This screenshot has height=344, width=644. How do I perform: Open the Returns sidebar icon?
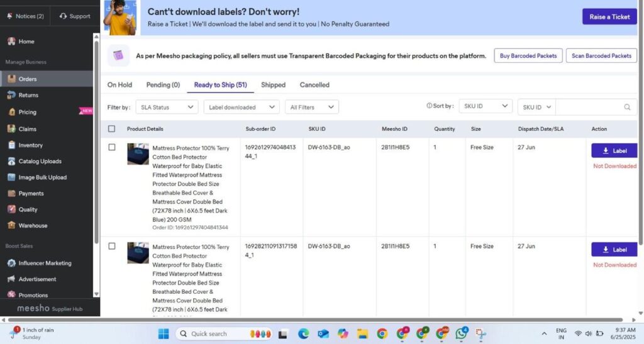click(x=11, y=95)
